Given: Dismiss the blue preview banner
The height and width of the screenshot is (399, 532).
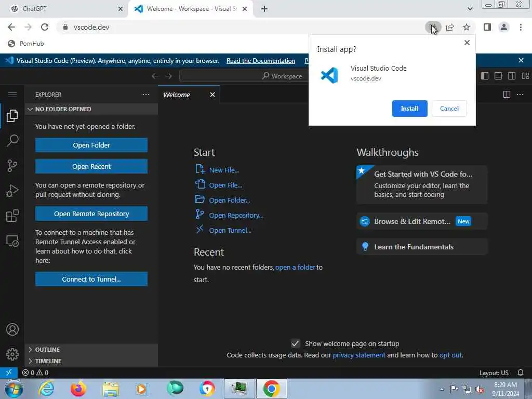Looking at the screenshot, I should (521, 60).
